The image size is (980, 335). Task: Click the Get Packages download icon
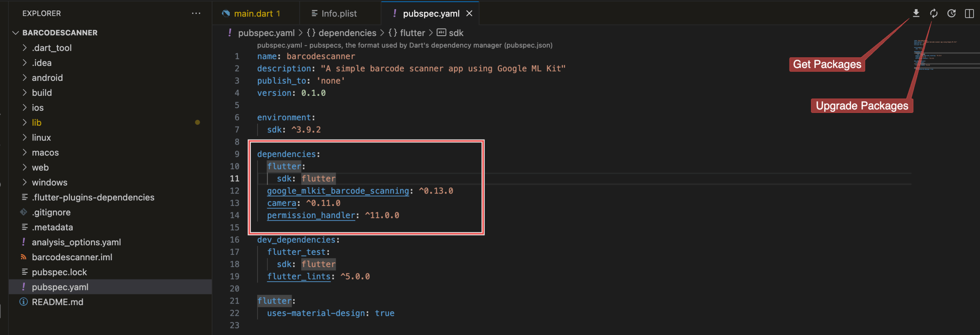(x=916, y=13)
